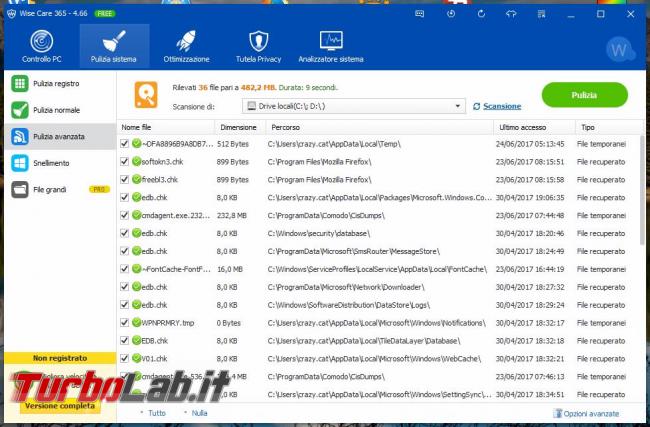650x427 pixels.
Task: Sort by Ultimo accesso column
Action: click(534, 127)
